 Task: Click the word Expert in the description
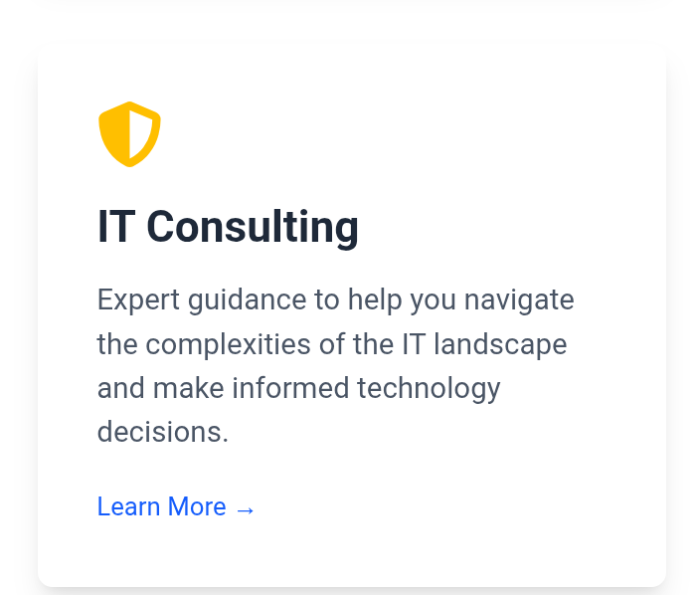click(x=133, y=299)
